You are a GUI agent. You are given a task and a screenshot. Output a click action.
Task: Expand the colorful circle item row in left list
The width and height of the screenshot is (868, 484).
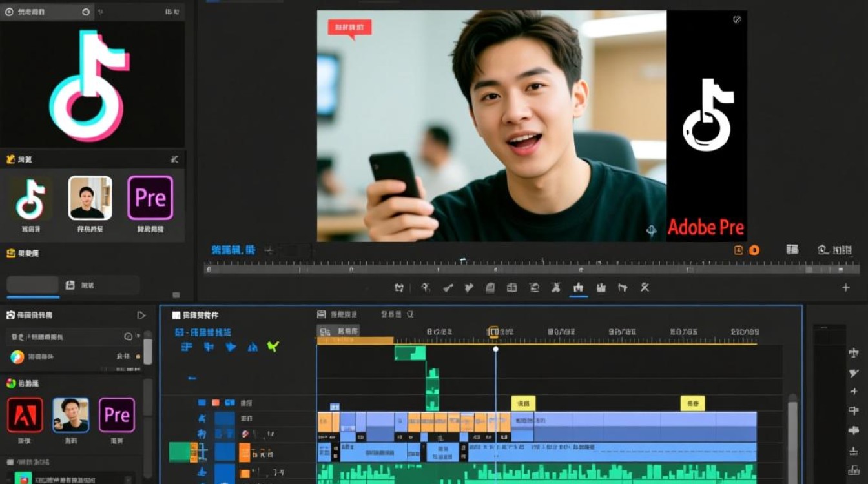74,357
